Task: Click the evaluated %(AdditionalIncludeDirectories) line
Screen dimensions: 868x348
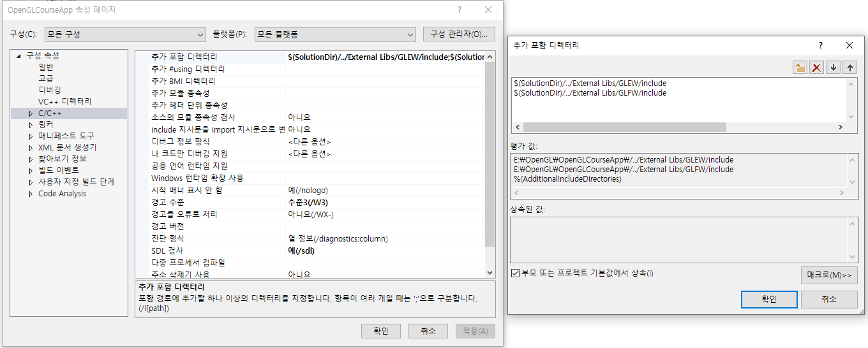Action: point(567,179)
